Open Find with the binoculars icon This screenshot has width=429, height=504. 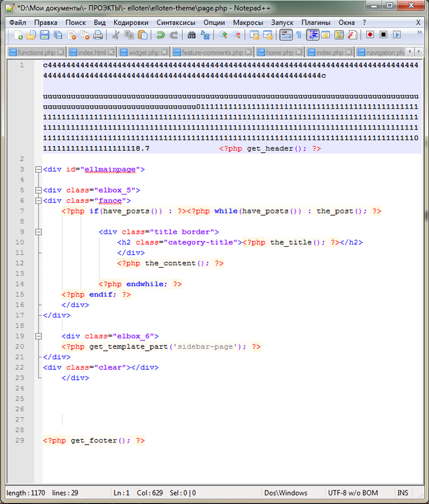pos(192,35)
